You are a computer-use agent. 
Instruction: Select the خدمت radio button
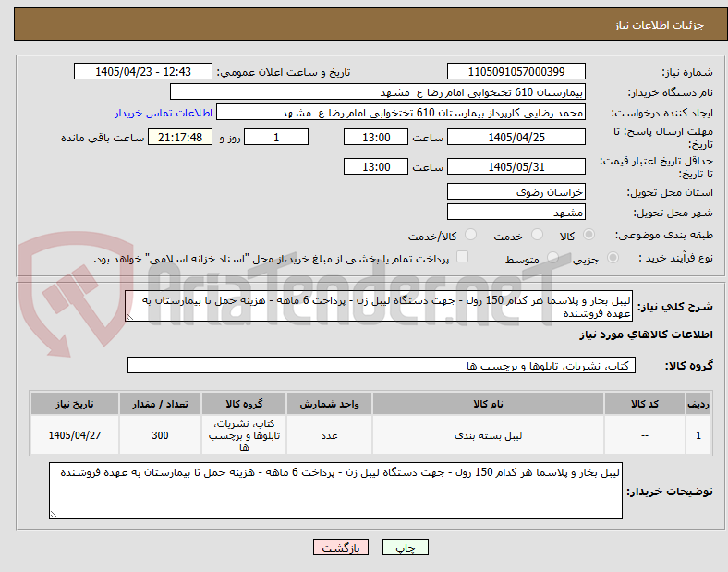click(x=537, y=235)
